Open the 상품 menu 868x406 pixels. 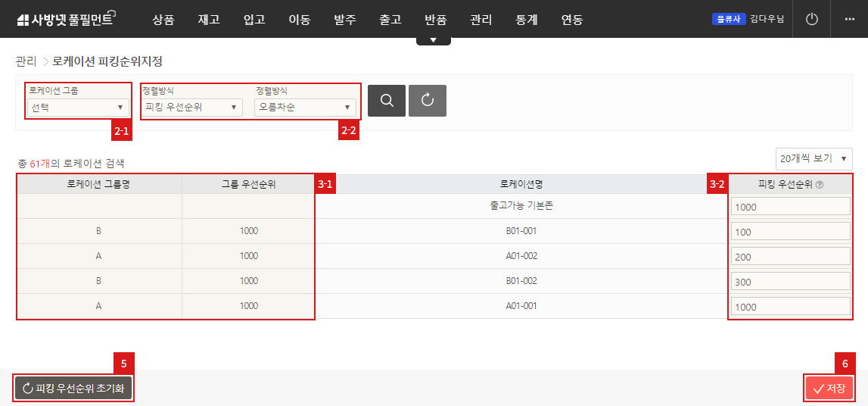point(163,20)
